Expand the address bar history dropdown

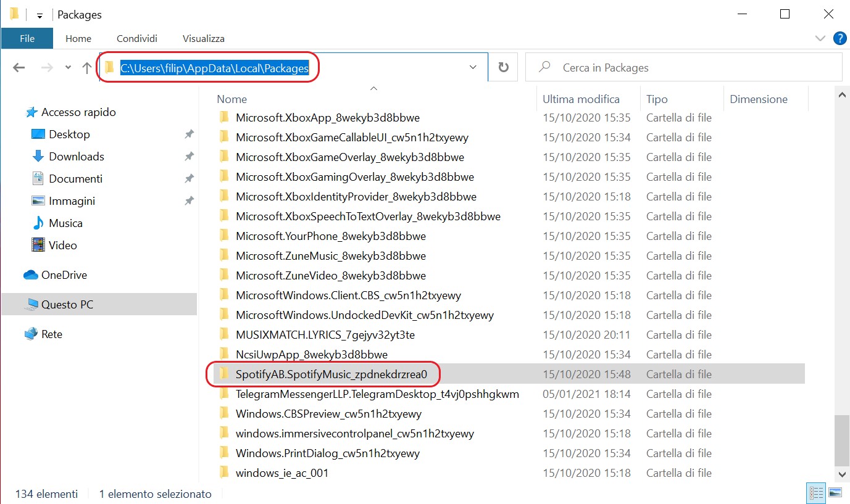473,67
